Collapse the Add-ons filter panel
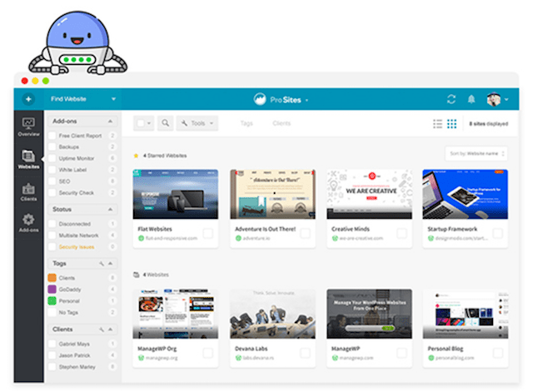Screen dimensions: 533x392 click(x=112, y=121)
